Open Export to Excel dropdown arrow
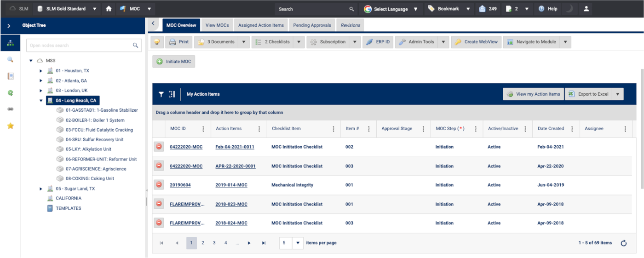The width and height of the screenshot is (644, 258). (618, 94)
